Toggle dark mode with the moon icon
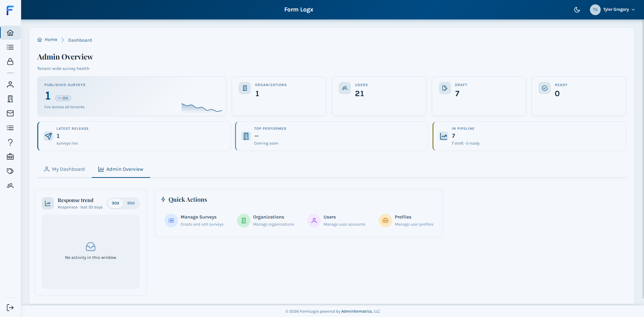 coord(577,10)
